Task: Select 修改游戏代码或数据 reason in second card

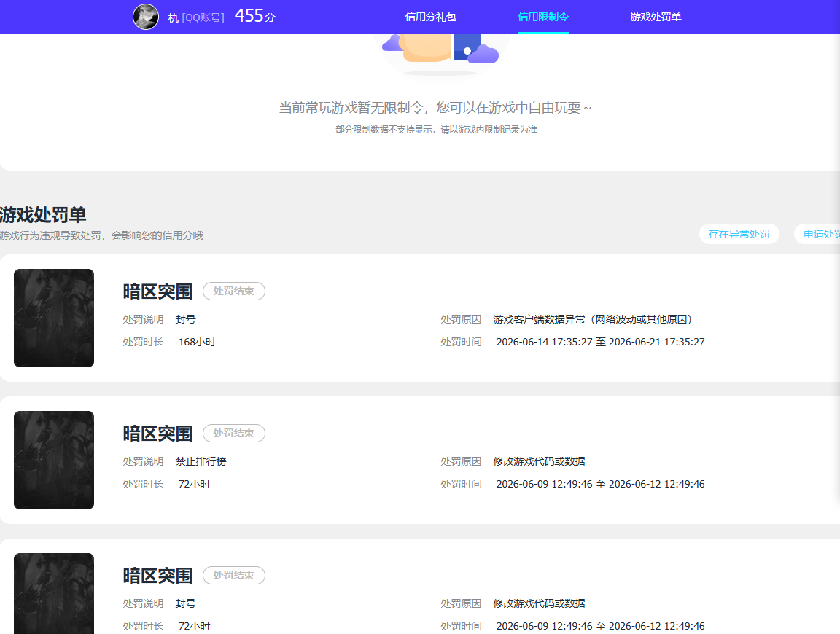Action: tap(539, 461)
